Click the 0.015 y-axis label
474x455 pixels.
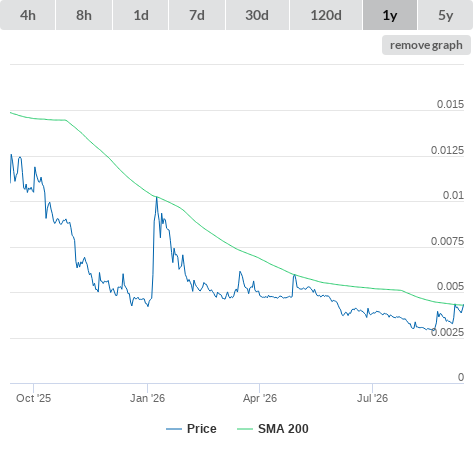[x=450, y=104]
